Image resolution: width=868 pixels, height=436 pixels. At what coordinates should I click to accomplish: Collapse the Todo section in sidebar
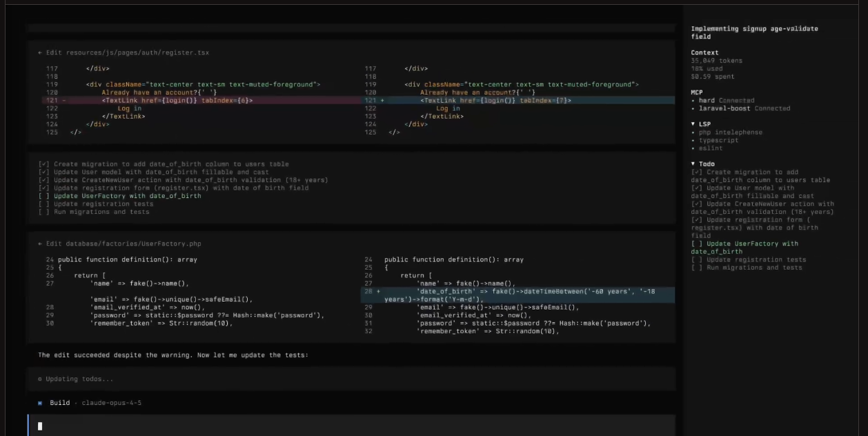[693, 164]
